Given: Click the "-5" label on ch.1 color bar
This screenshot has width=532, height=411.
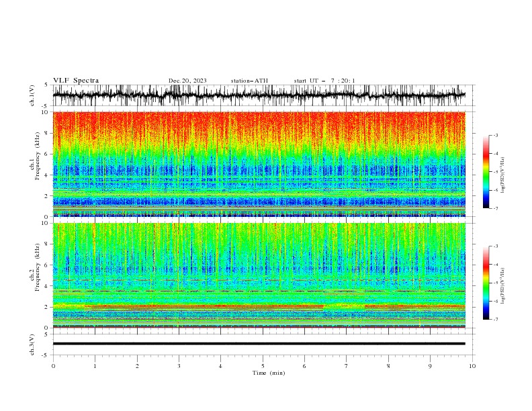Looking at the screenshot, I should (496, 172).
